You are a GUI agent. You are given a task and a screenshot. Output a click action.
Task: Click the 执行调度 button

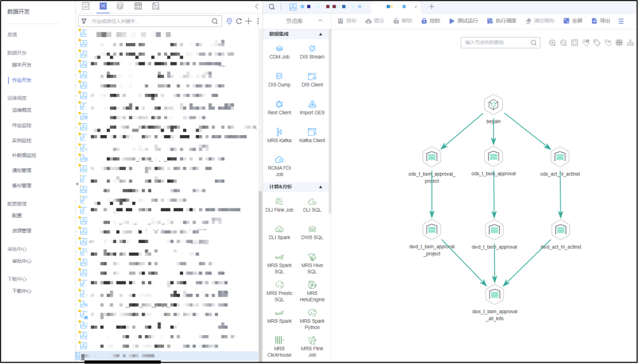(502, 21)
